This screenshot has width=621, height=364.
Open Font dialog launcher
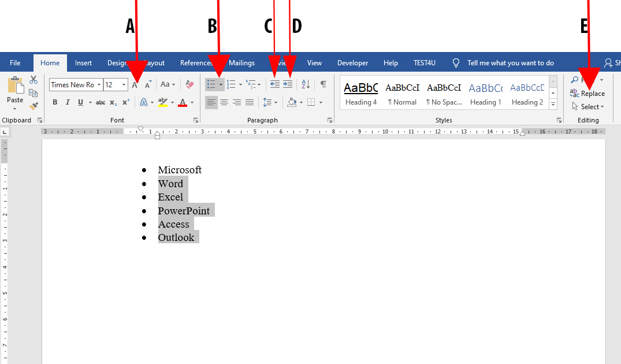tap(196, 120)
